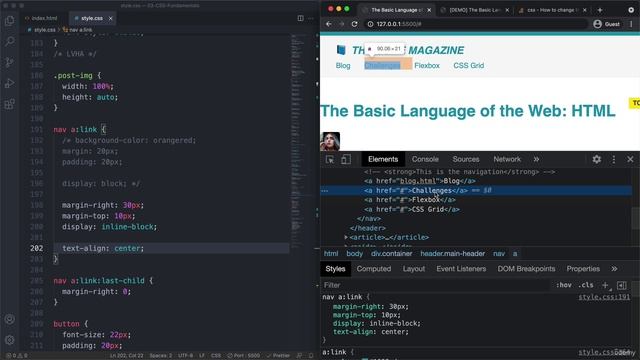Select nav in the DOM breadcrumb
640x360 pixels.
pos(499,253)
